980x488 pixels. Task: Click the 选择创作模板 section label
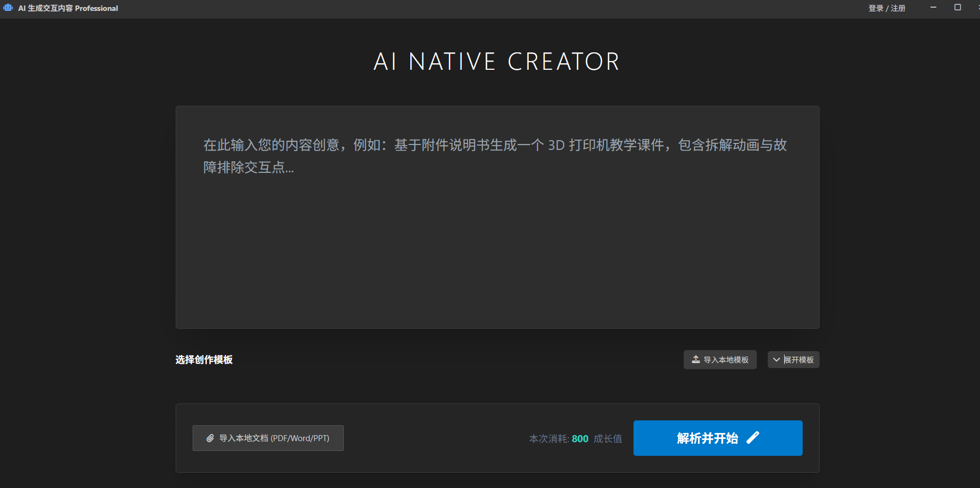(x=204, y=360)
